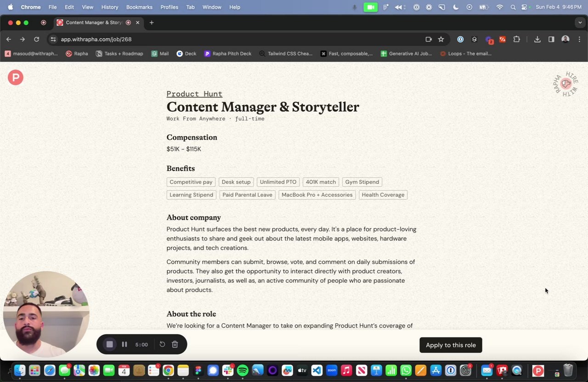Image resolution: width=588 pixels, height=382 pixels.
Task: Open the Rapha Pitch Deck bookmark
Action: [228, 54]
